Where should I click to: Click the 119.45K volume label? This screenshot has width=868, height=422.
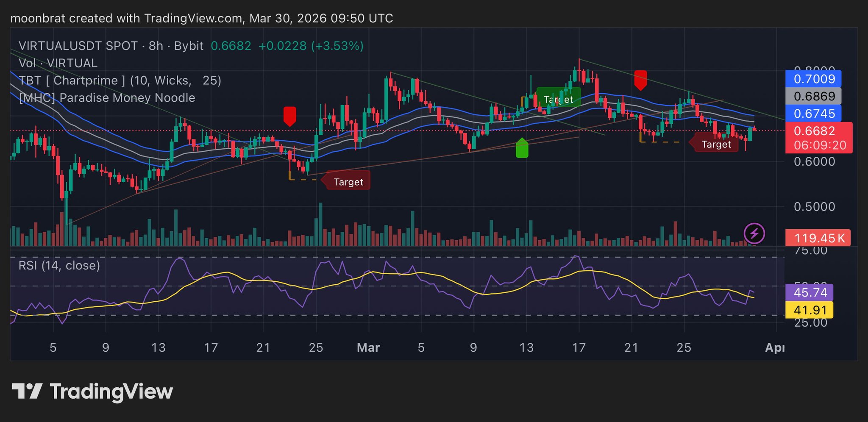pos(818,238)
